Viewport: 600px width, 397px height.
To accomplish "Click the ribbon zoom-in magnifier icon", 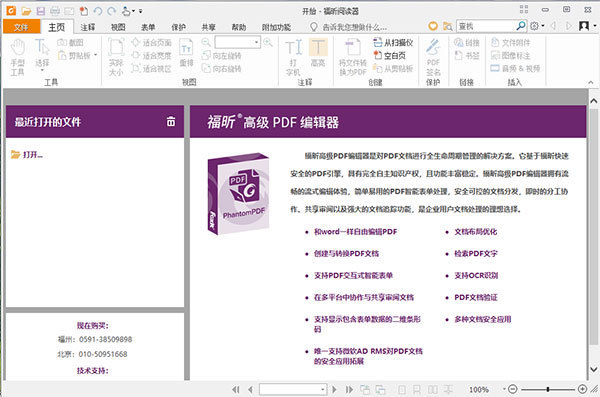I will (x=268, y=42).
